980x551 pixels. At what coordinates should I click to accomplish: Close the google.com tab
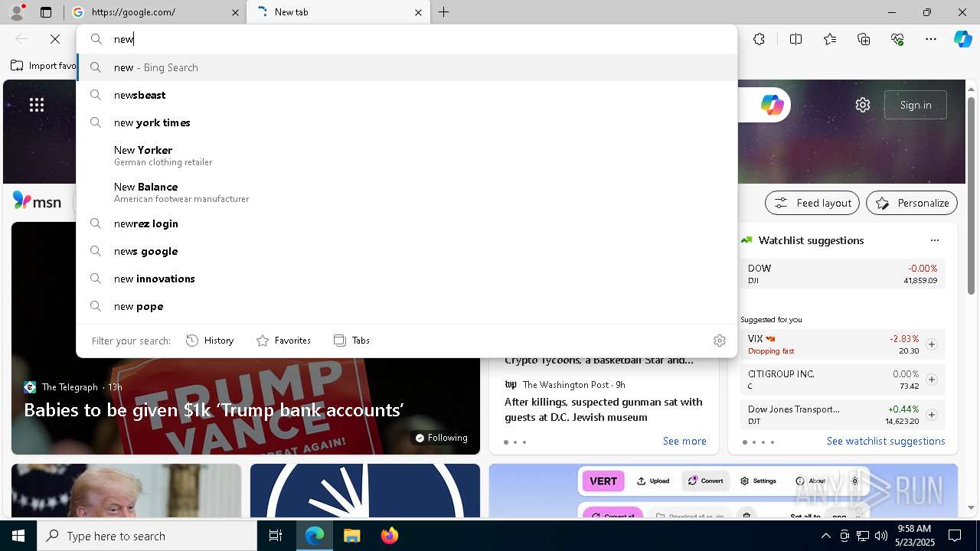point(236,12)
